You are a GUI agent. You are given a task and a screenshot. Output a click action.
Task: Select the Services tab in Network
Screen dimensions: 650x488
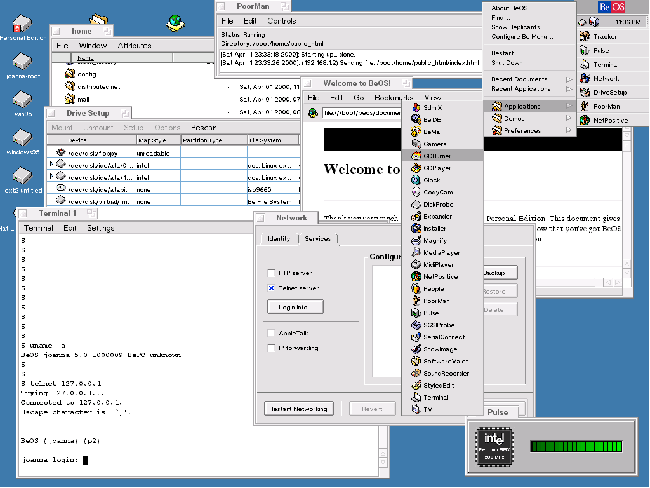tap(318, 238)
